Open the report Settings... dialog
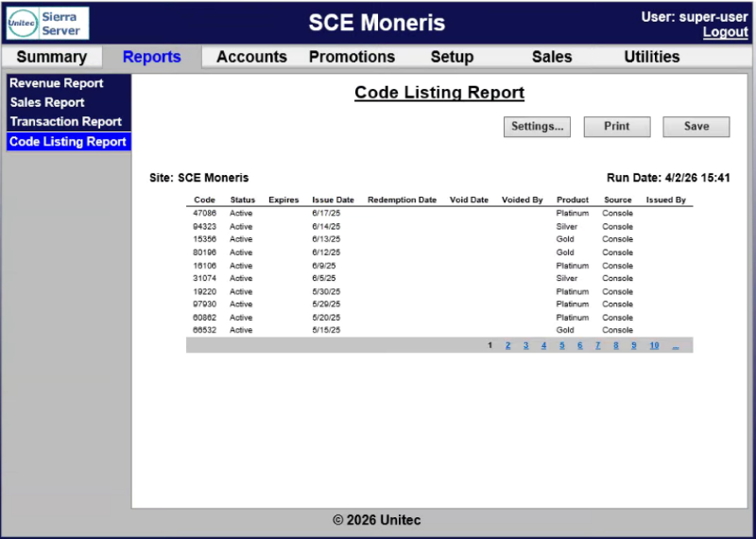 (537, 127)
